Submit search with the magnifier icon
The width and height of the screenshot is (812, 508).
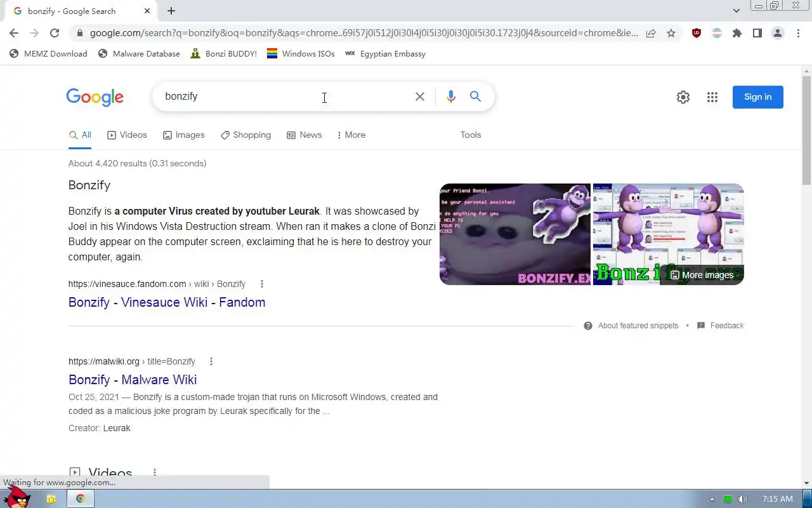(x=475, y=97)
